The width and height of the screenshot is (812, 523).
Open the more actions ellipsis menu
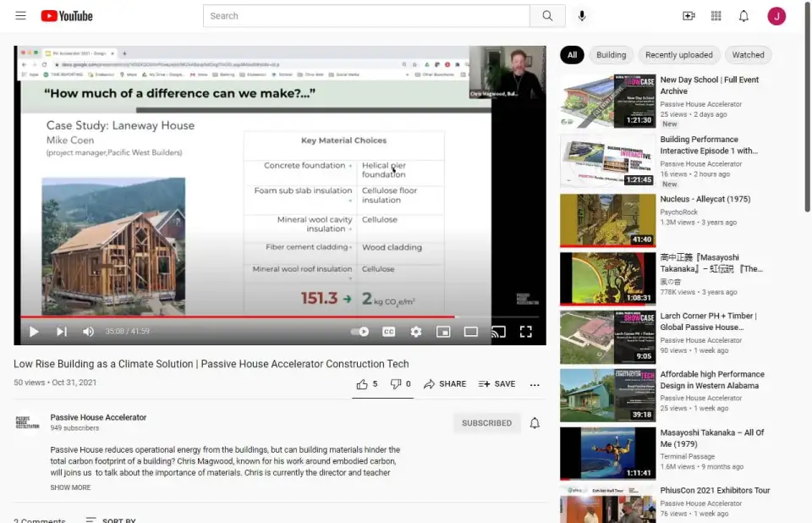coord(535,384)
